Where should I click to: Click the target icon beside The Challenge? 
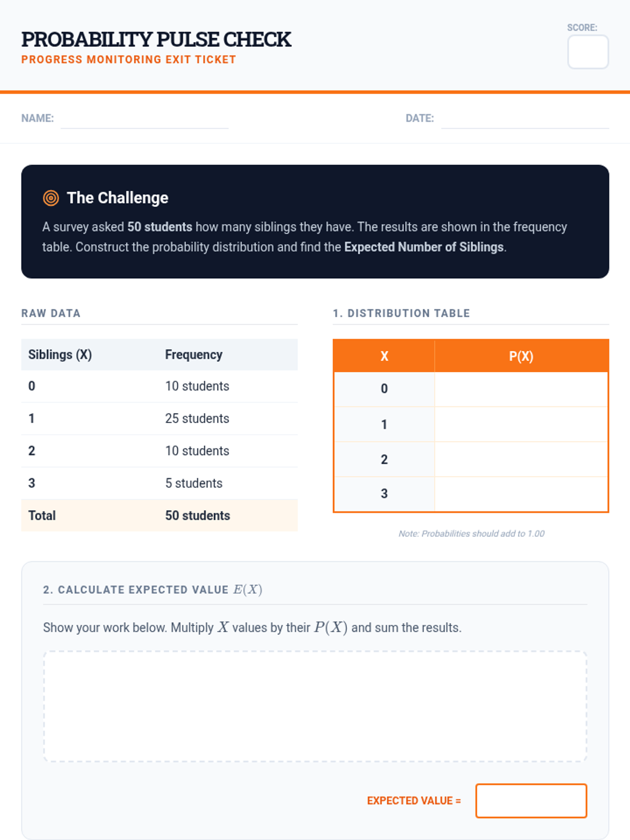(x=51, y=198)
